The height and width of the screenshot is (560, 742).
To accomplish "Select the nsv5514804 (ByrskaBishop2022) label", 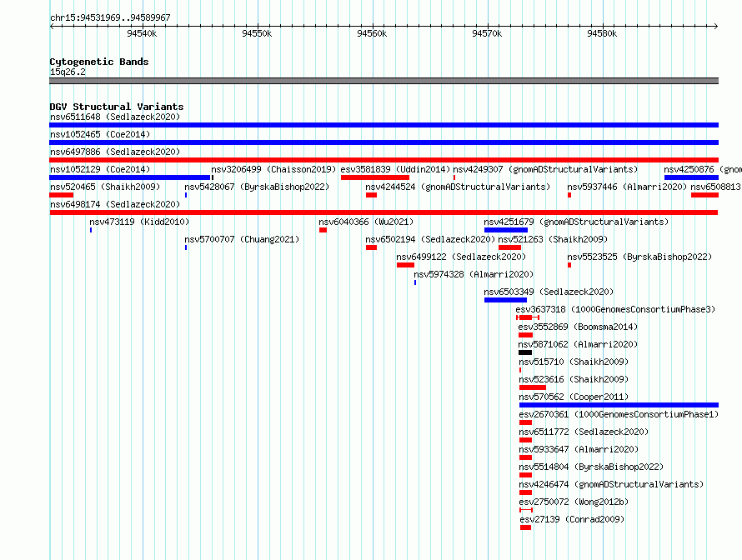I will 591,467.
